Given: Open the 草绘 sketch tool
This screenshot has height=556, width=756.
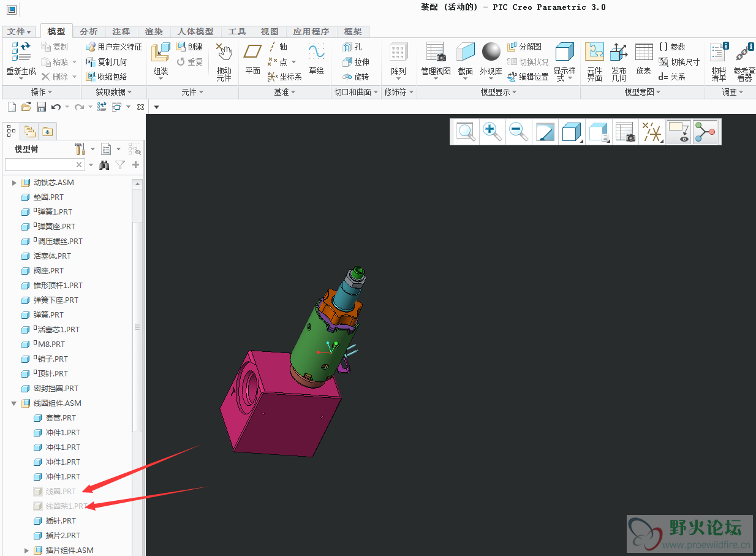Looking at the screenshot, I should (x=316, y=52).
